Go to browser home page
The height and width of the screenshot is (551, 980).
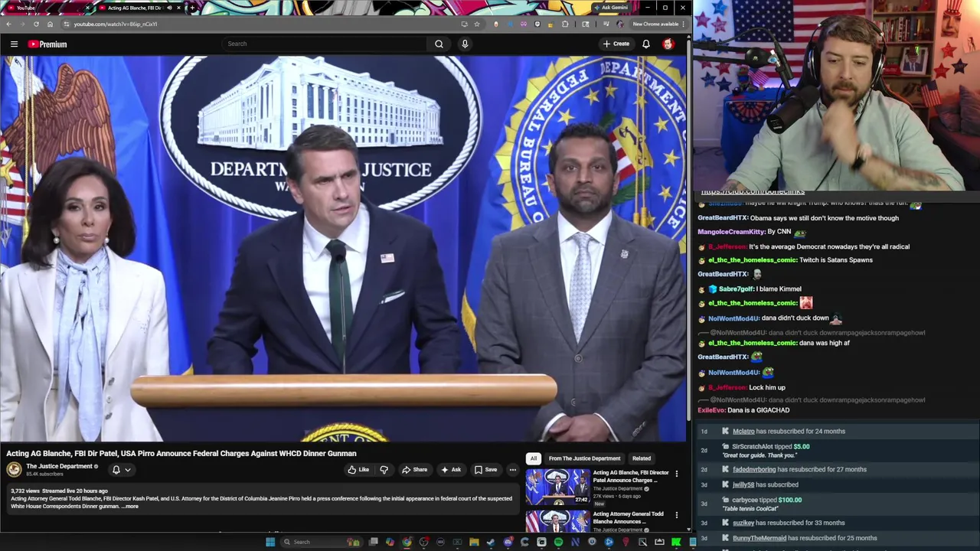50,24
